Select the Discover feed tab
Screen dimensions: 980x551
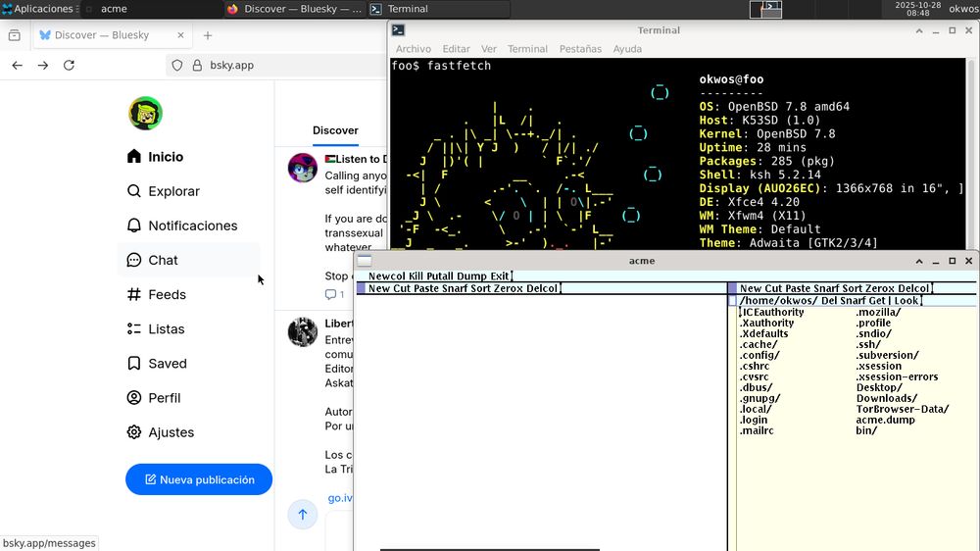tap(335, 130)
